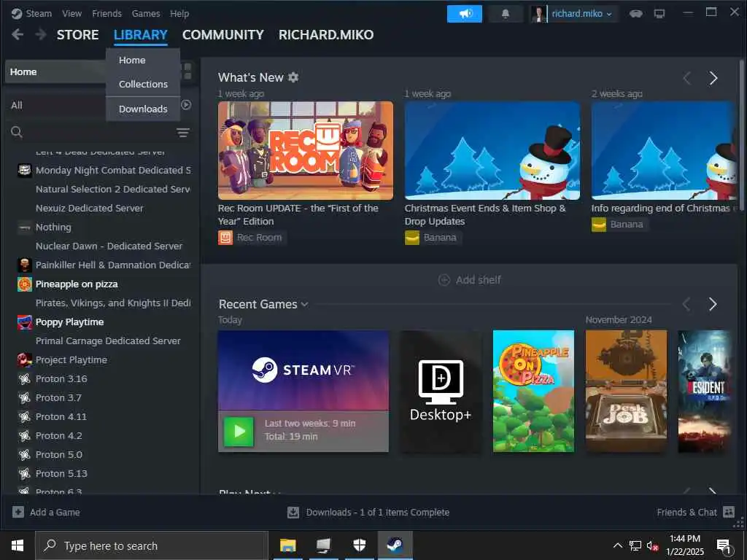Open the Desktop+ game tile
747x560 pixels.
click(440, 391)
